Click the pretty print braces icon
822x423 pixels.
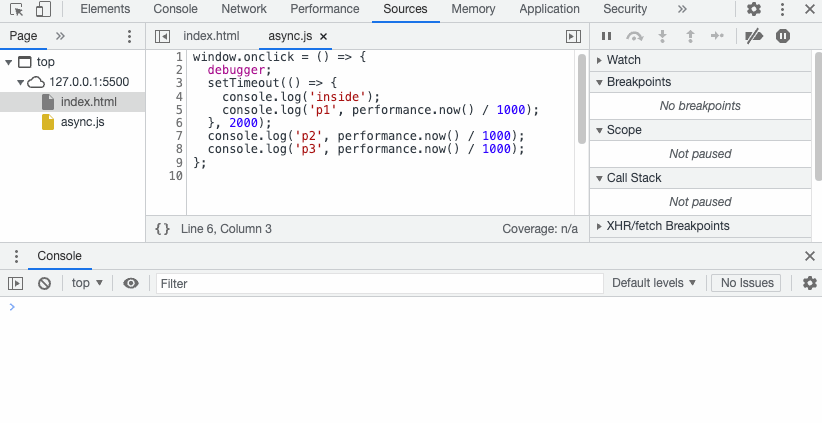[x=163, y=229]
